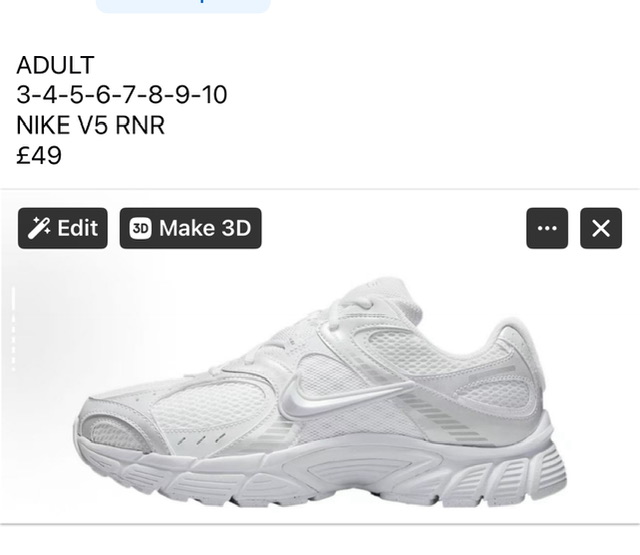Viewport: 640px width, 555px height.
Task: Click the magic wand icon beside Edit
Action: (x=39, y=228)
